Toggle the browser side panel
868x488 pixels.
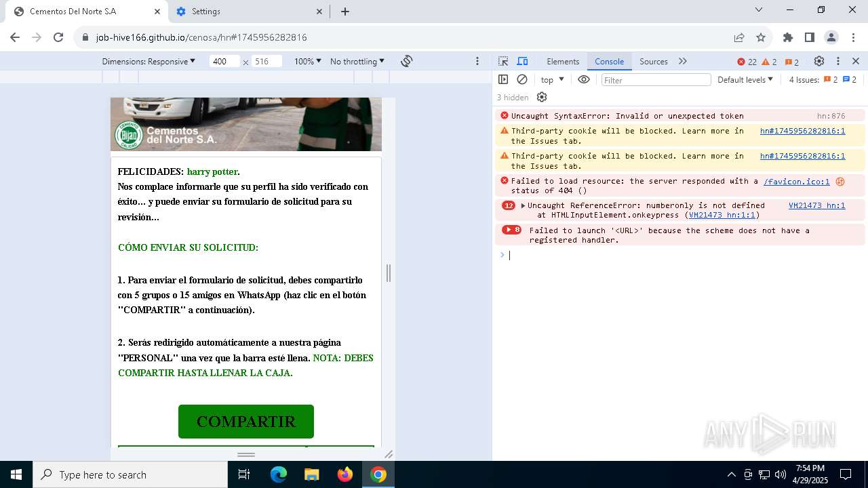[x=810, y=37]
